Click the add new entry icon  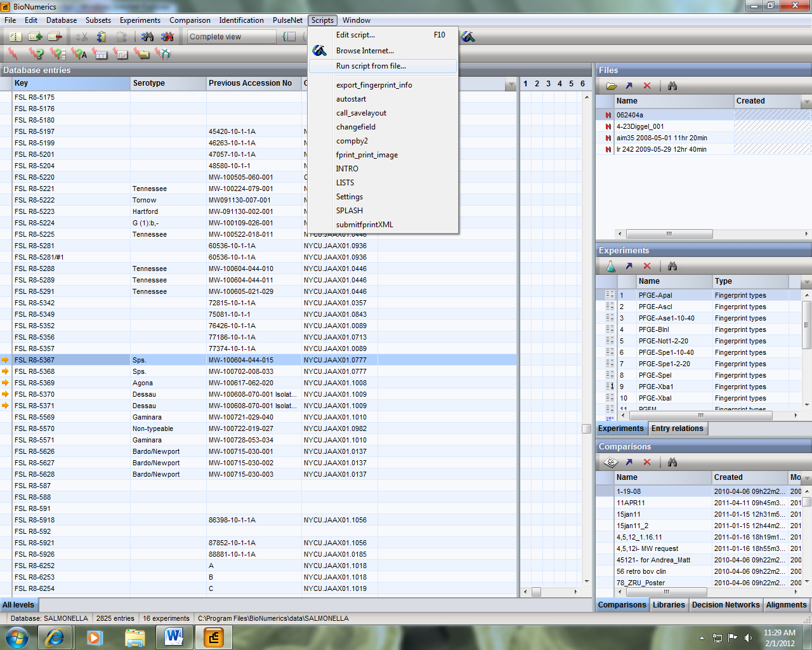click(36, 37)
